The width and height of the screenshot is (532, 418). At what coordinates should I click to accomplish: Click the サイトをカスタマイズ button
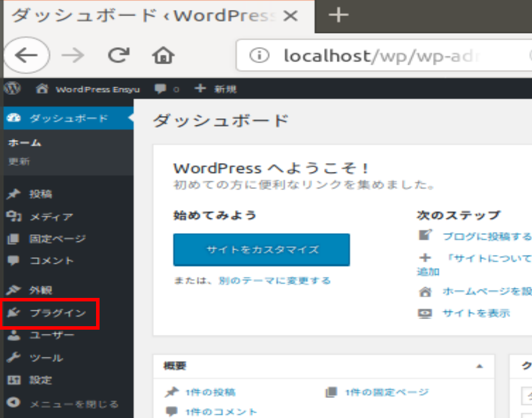[x=261, y=250]
